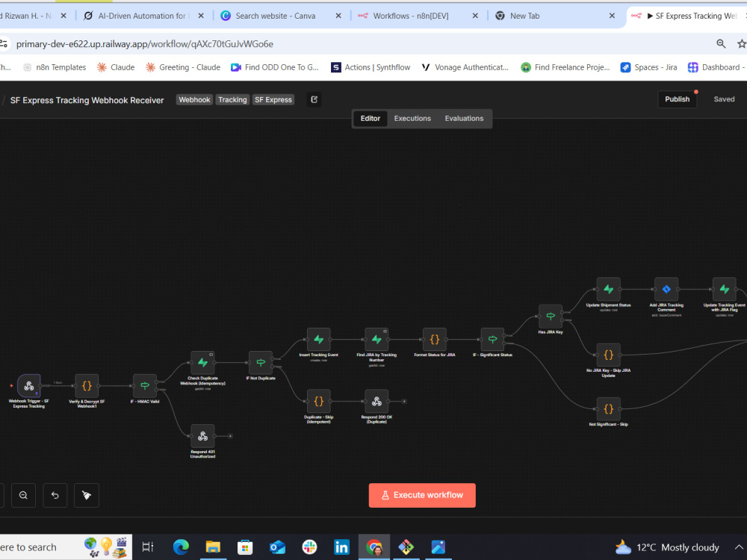Select the Verify & Decrypt SF Webhook1 code node
This screenshot has height=560, width=747.
[x=87, y=386]
